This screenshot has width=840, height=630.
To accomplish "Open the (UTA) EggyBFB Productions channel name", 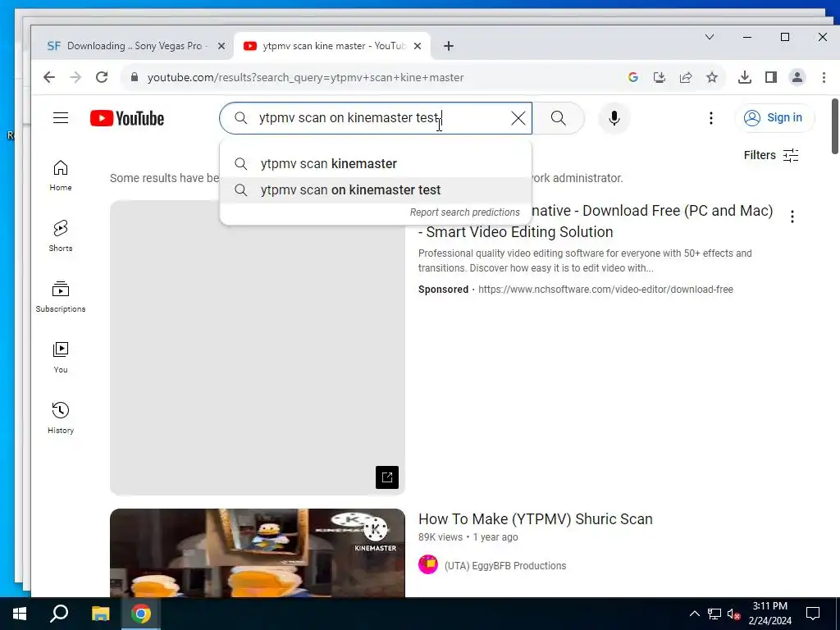I will (x=504, y=566).
